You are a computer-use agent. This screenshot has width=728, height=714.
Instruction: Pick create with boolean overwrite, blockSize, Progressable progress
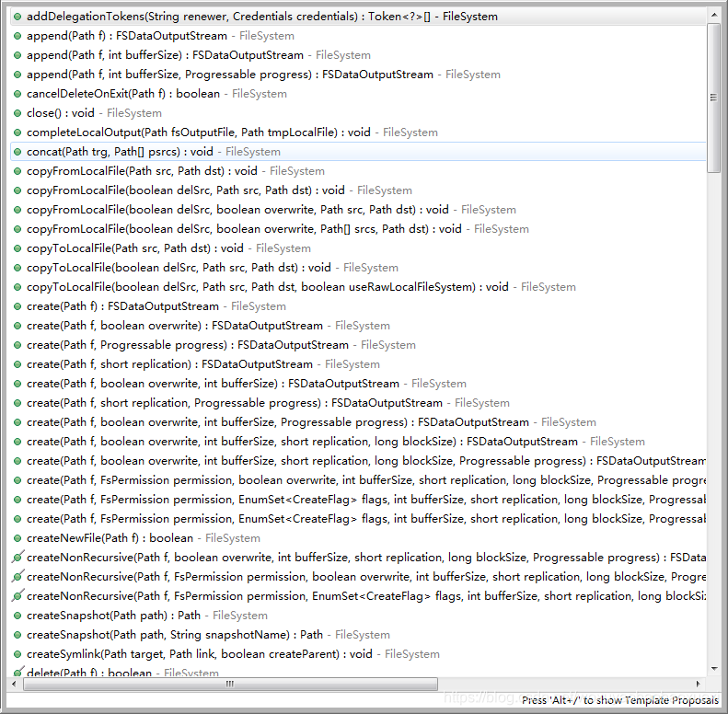coord(357,461)
